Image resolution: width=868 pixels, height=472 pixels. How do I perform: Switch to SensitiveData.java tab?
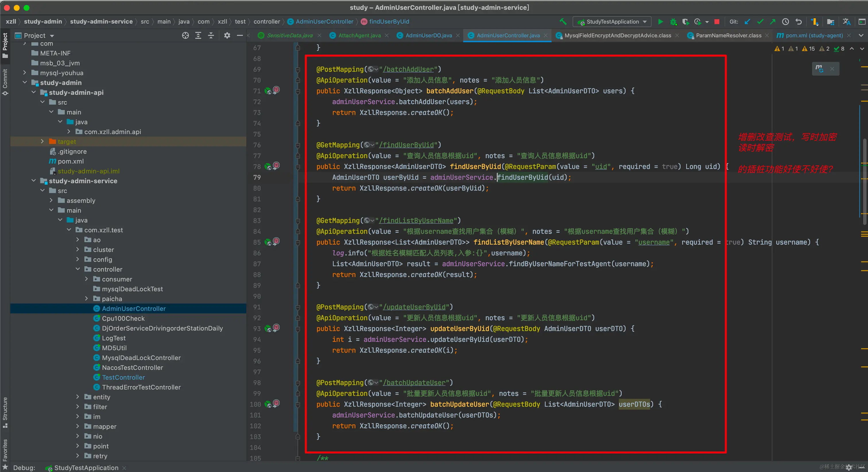click(x=289, y=35)
